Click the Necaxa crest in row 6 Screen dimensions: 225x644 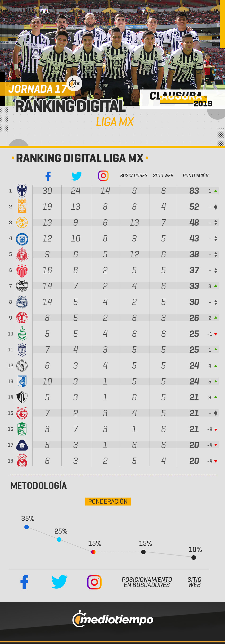pos(22,271)
